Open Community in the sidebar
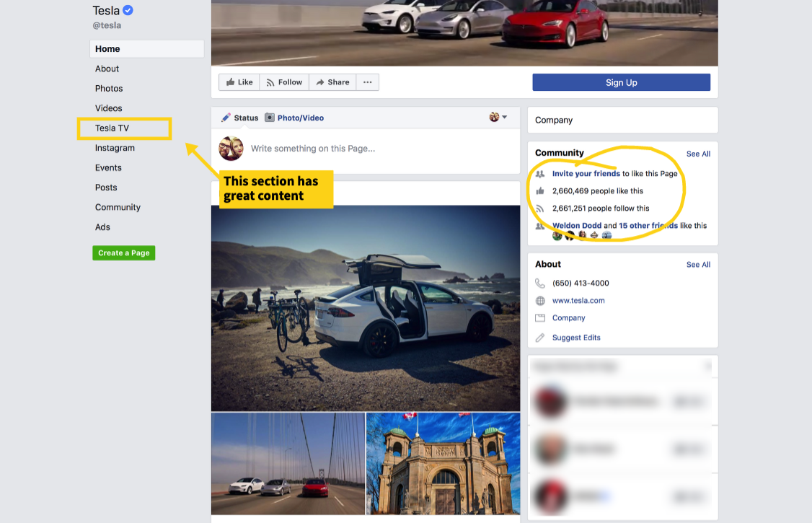Image resolution: width=812 pixels, height=523 pixels. [118, 207]
